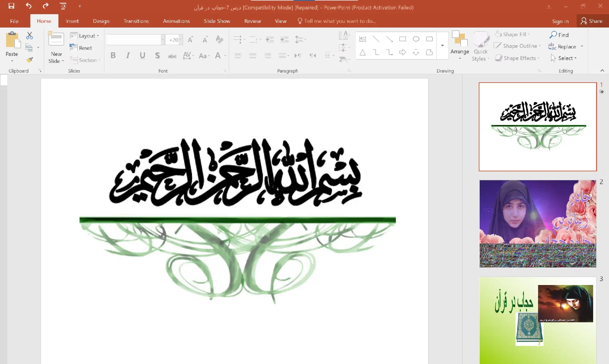The width and height of the screenshot is (609, 364).
Task: Click the Tell me what you want box
Action: pos(337,21)
